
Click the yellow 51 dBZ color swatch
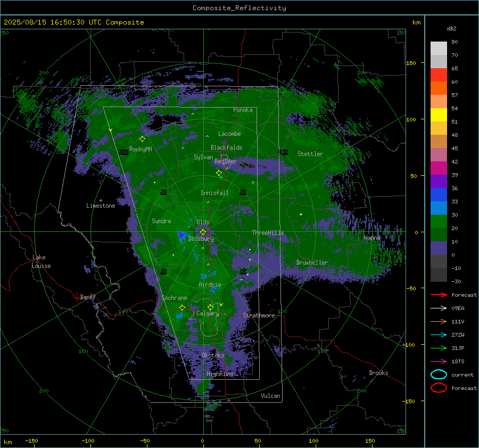tap(439, 115)
